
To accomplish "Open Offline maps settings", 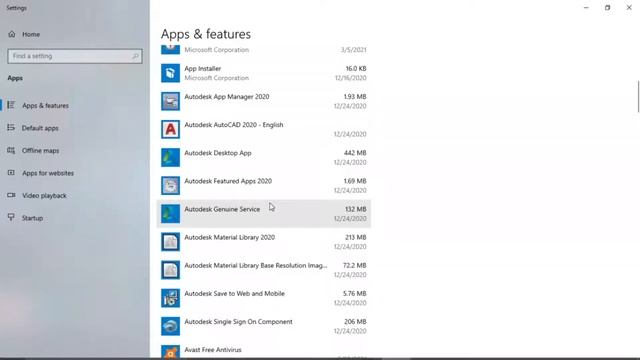I will click(40, 150).
